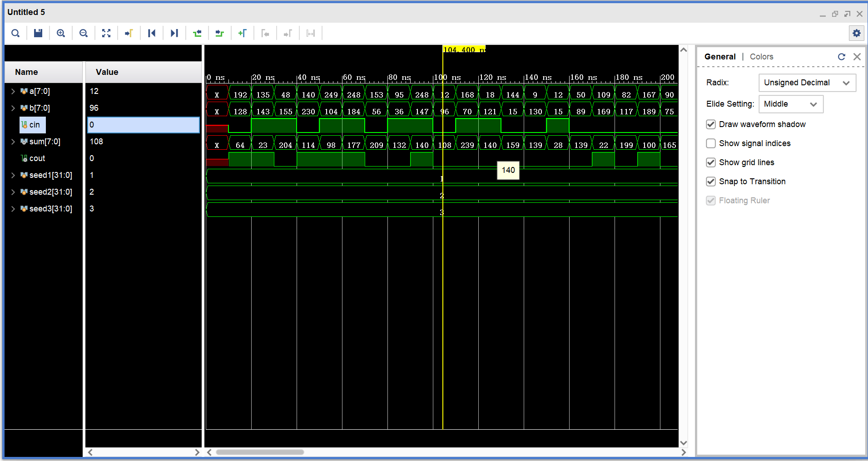Expand the sum[7:0] signal
Image resolution: width=868 pixels, height=461 pixels.
[x=12, y=141]
